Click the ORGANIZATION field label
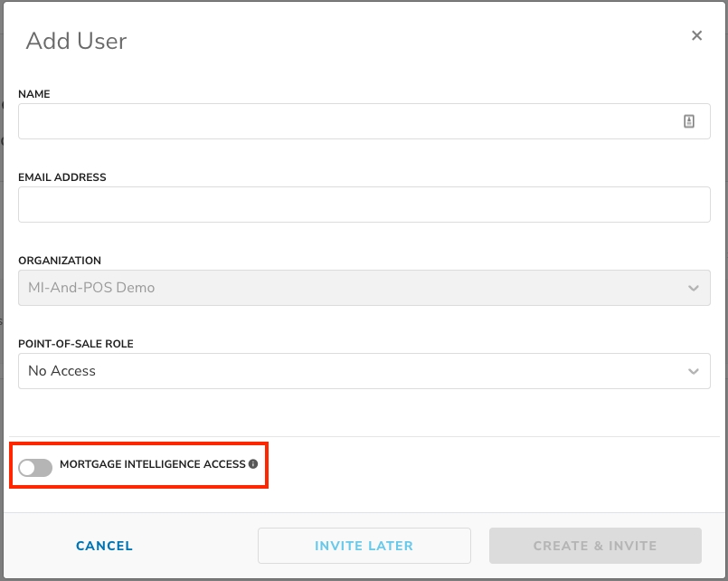728x581 pixels. (x=60, y=261)
